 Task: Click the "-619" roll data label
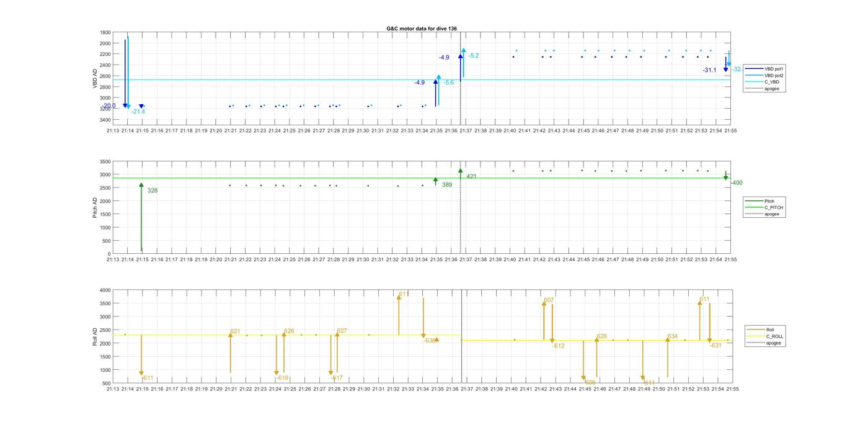click(x=283, y=378)
